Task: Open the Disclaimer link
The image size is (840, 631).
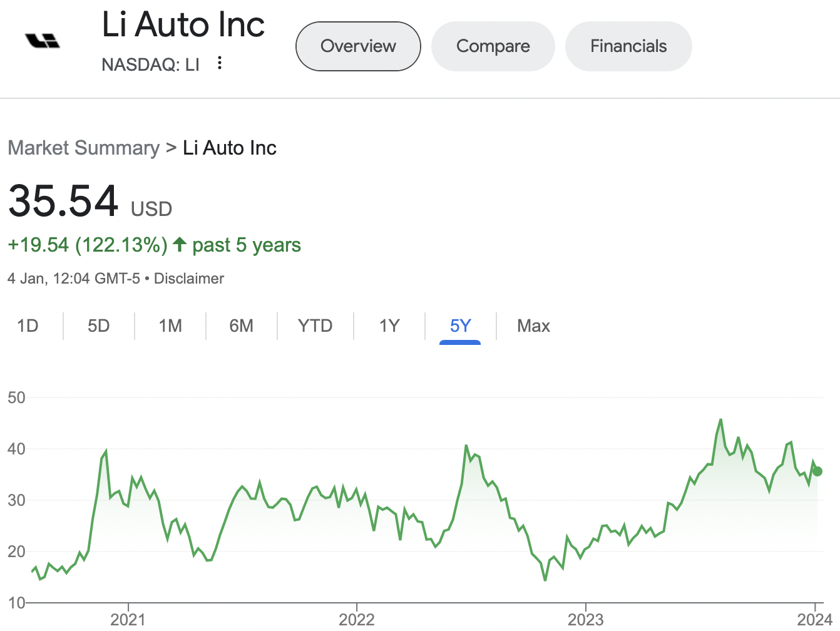Action: [189, 279]
